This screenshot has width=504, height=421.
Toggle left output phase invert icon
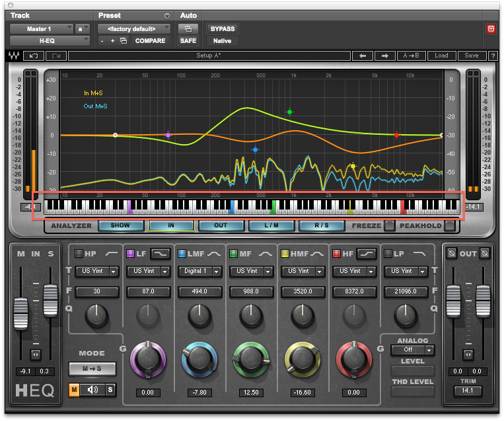[x=452, y=253]
